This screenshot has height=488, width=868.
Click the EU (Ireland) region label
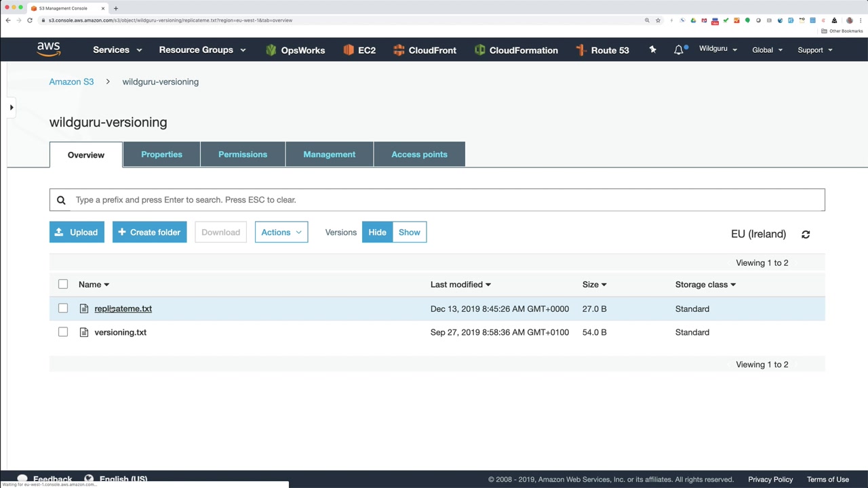tap(758, 234)
